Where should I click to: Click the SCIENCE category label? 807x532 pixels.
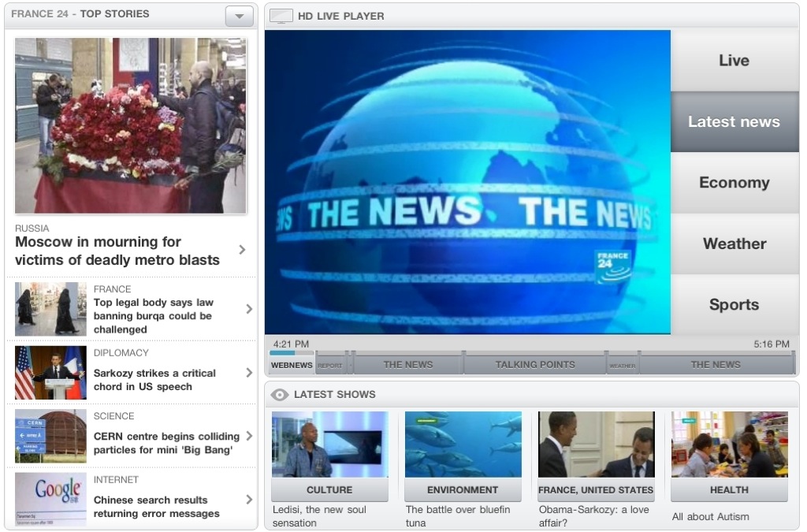point(113,416)
